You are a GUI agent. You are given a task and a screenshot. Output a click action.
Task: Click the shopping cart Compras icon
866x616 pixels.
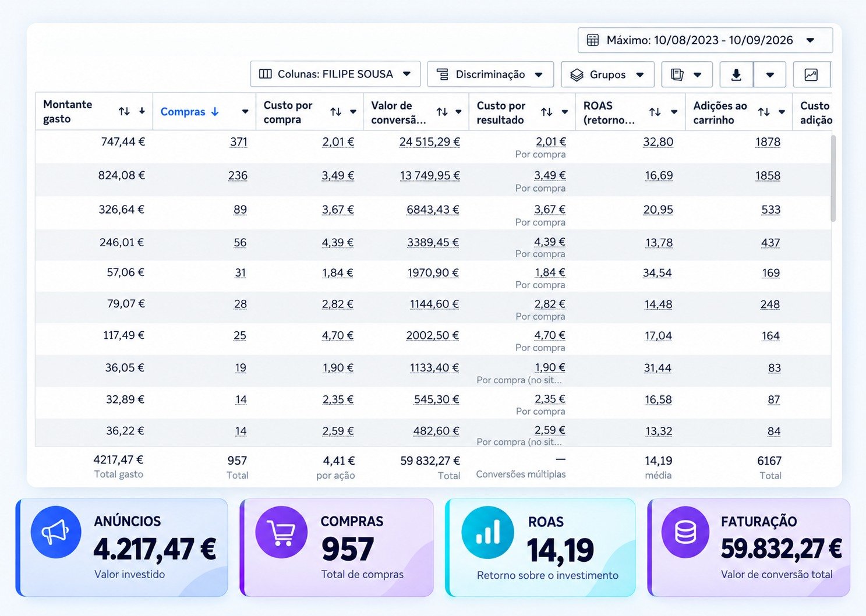[x=281, y=532]
